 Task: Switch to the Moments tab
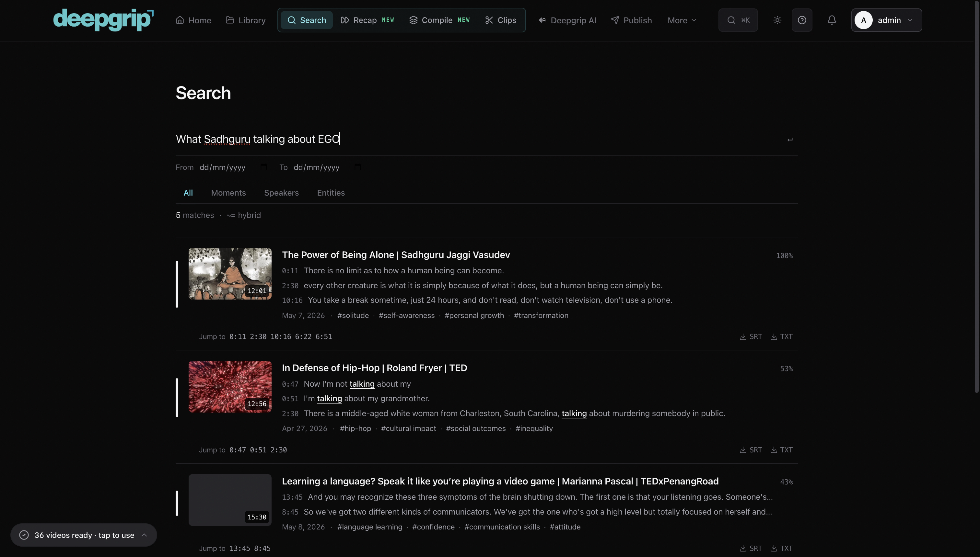tap(228, 193)
